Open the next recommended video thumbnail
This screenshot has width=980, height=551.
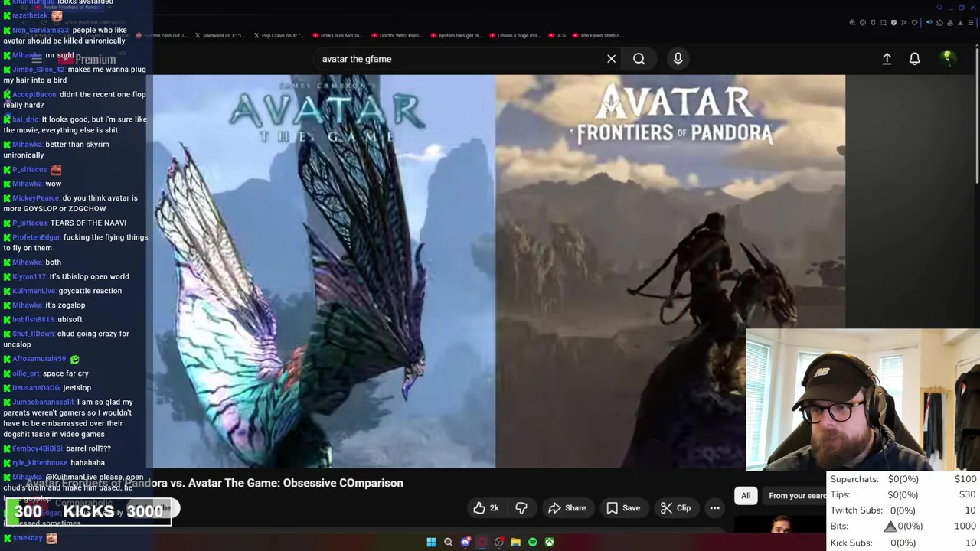tap(780, 524)
